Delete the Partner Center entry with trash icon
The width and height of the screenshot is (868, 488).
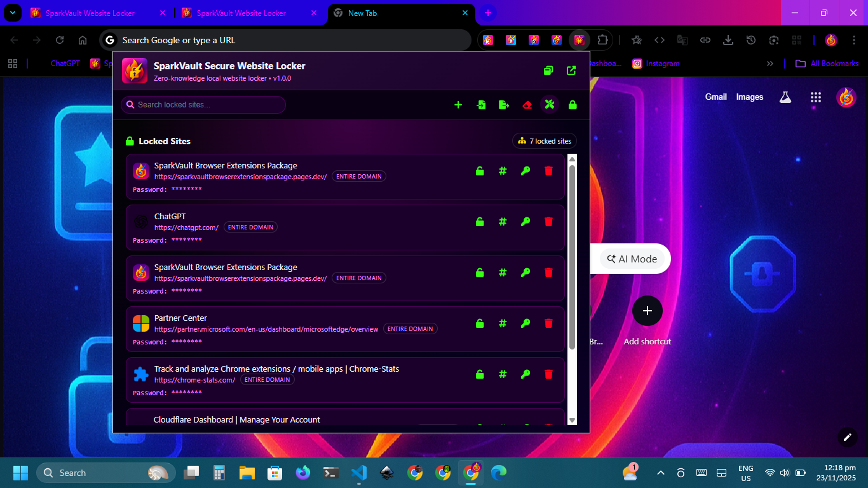pos(548,323)
